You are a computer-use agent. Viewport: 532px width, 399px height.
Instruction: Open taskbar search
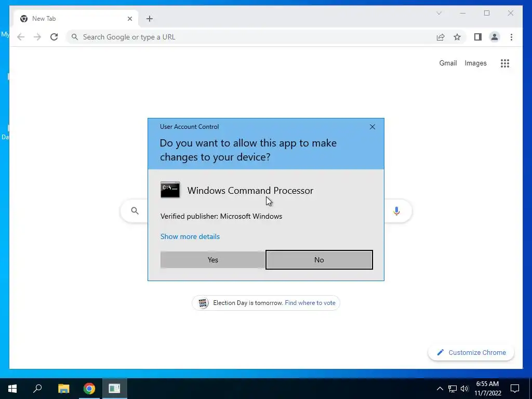(x=37, y=389)
